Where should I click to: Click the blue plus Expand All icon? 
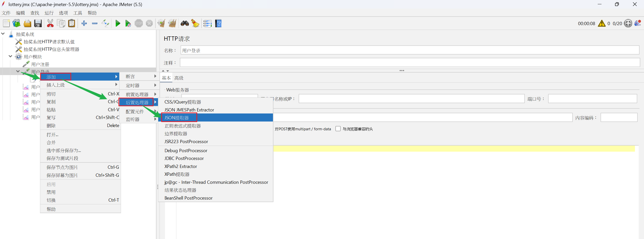click(84, 23)
